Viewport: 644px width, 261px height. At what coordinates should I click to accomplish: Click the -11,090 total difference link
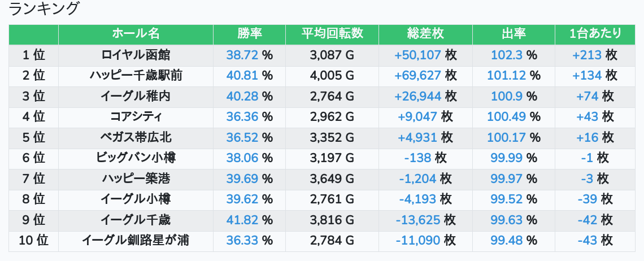point(418,241)
